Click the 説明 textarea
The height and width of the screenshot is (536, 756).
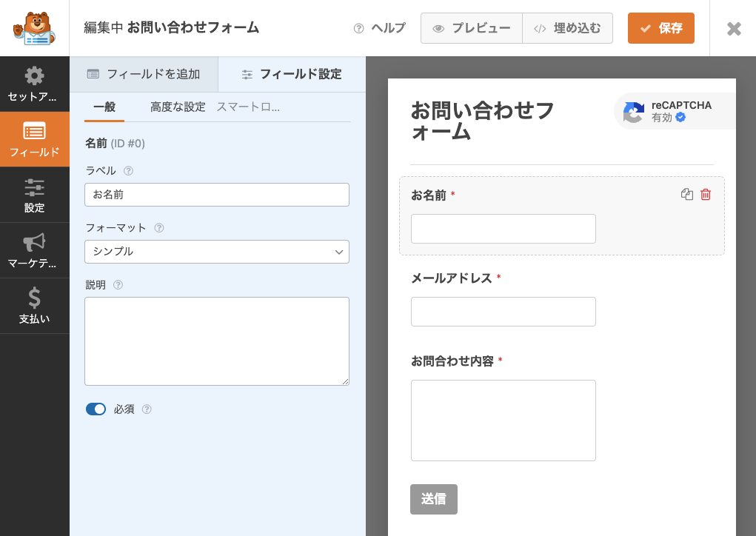217,341
